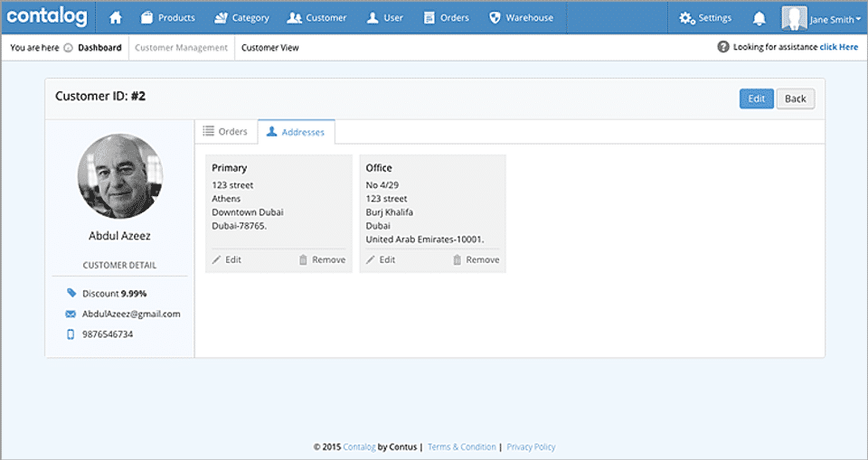Viewport: 868px width, 460px height.
Task: Click the Warehouse shield icon
Action: (x=495, y=18)
